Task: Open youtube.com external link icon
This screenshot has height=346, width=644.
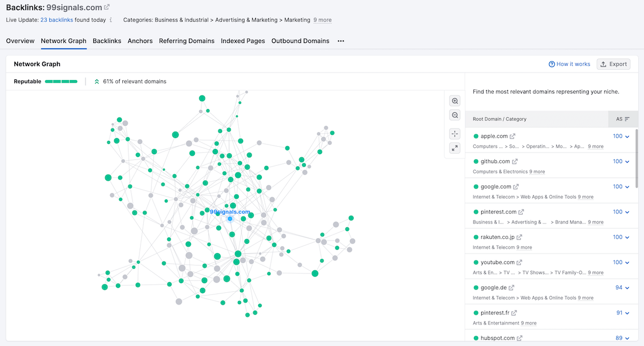Action: pyautogui.click(x=519, y=263)
